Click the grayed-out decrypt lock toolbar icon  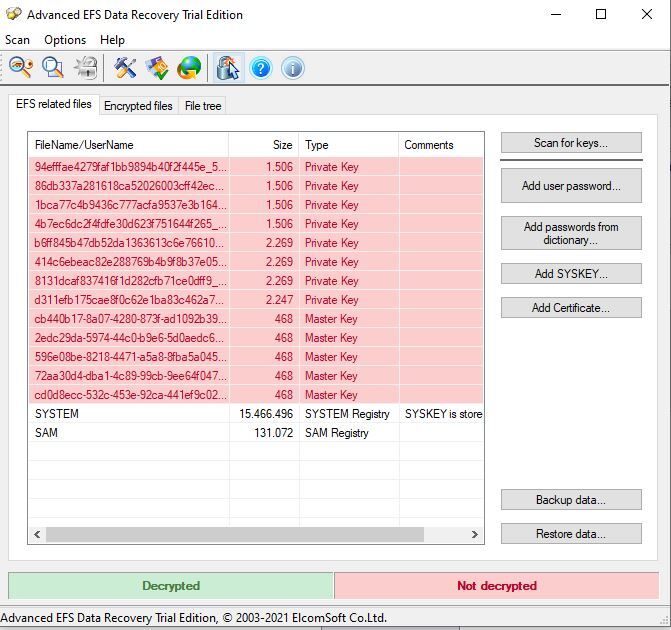(86, 68)
